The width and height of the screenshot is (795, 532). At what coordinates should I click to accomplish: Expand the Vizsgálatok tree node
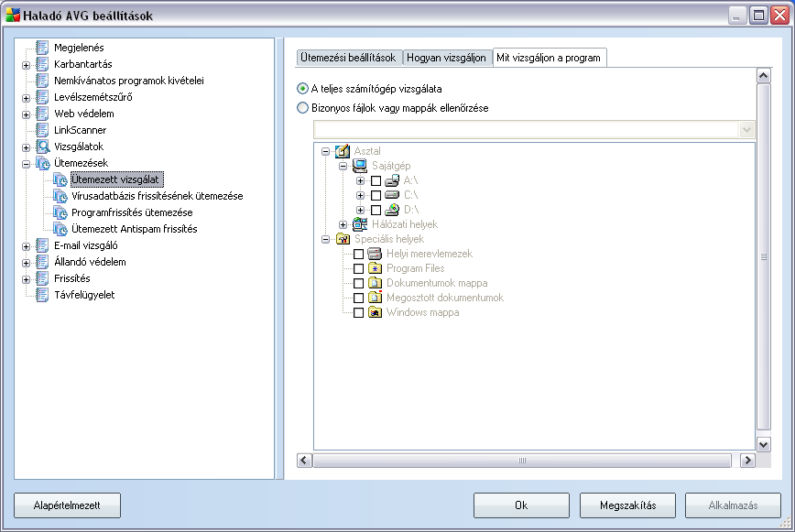(27, 147)
